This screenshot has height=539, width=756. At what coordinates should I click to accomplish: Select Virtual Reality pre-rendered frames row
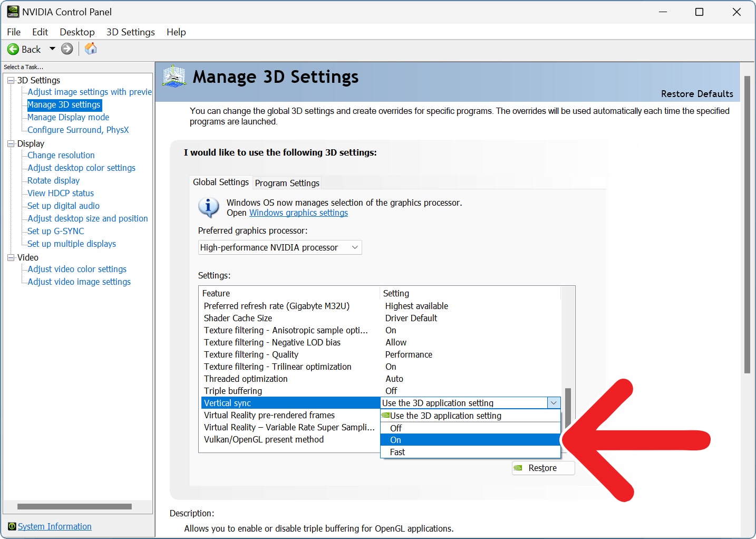290,415
